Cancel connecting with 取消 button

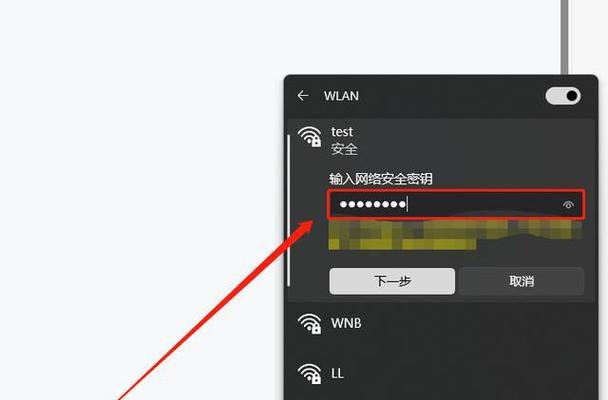pyautogui.click(x=522, y=281)
